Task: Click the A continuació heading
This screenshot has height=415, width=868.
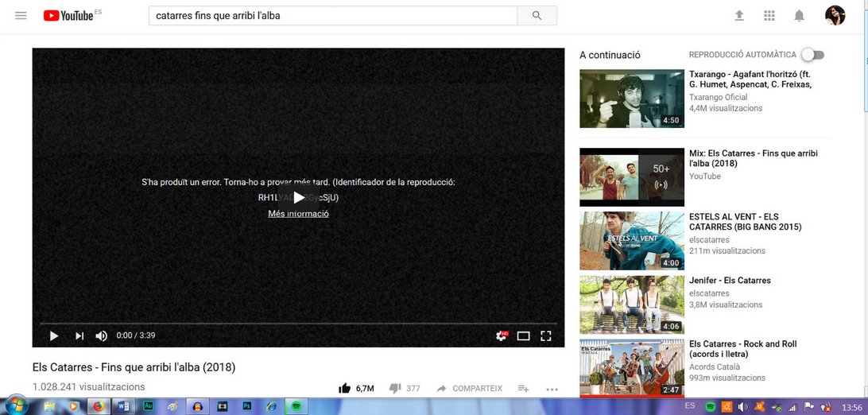Action: point(610,55)
